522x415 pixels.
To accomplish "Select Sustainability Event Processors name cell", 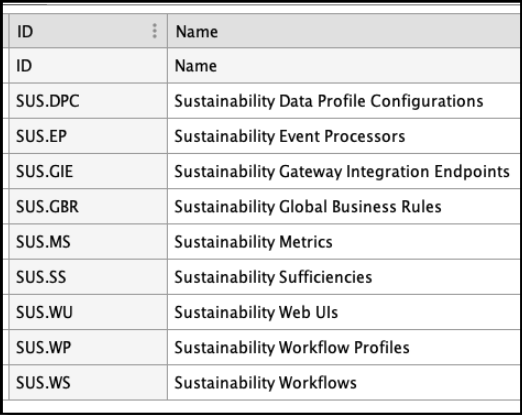I will pos(345,136).
